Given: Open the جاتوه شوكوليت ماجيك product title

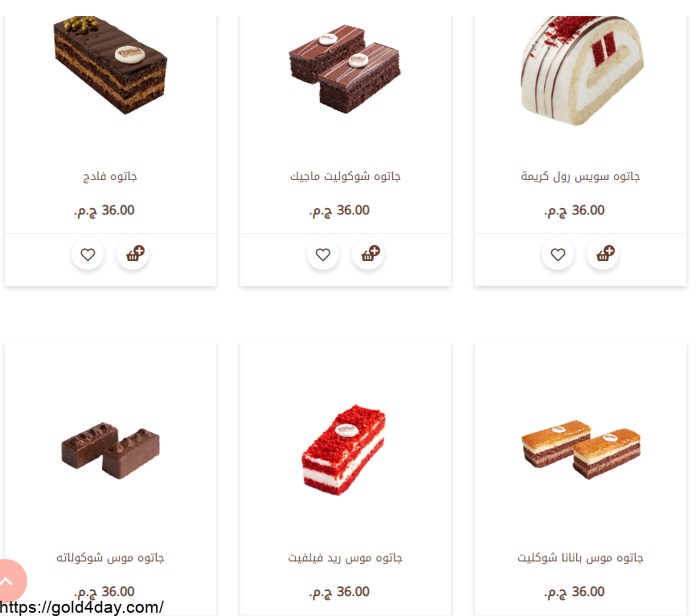Looking at the screenshot, I should (346, 176).
